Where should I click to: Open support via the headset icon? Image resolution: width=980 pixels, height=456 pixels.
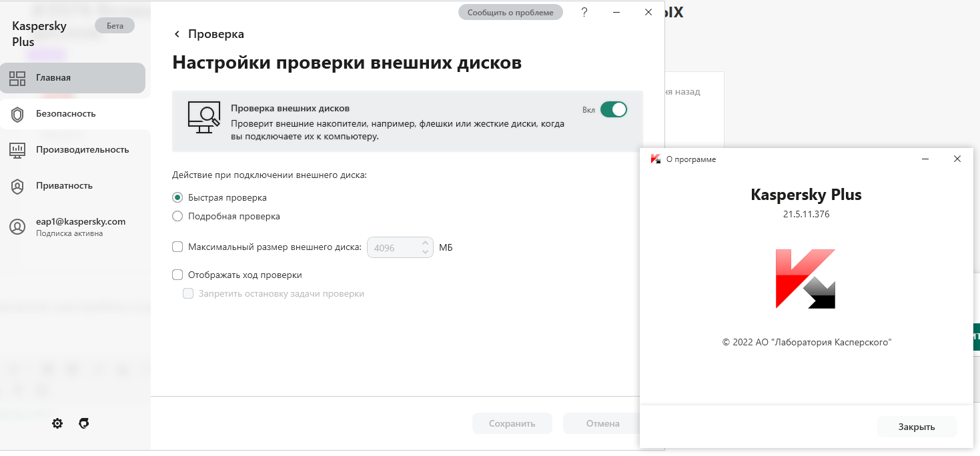(x=84, y=423)
